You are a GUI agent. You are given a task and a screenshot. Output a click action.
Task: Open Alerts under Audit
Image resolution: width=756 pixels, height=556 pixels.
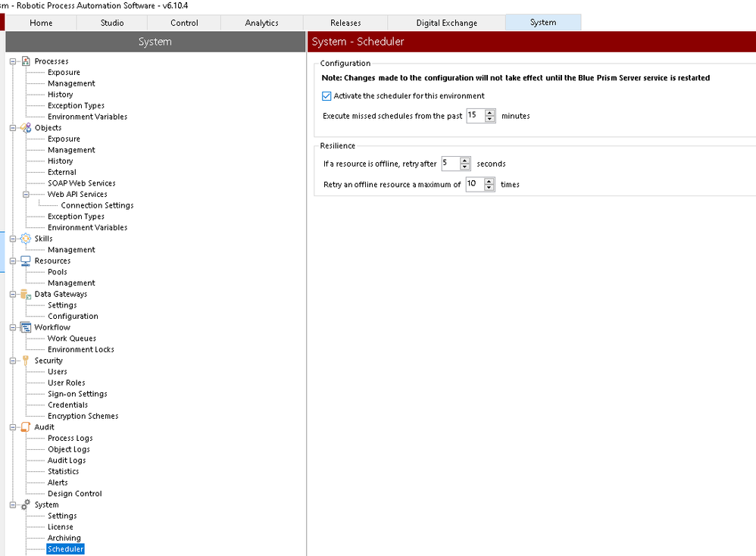(58, 483)
